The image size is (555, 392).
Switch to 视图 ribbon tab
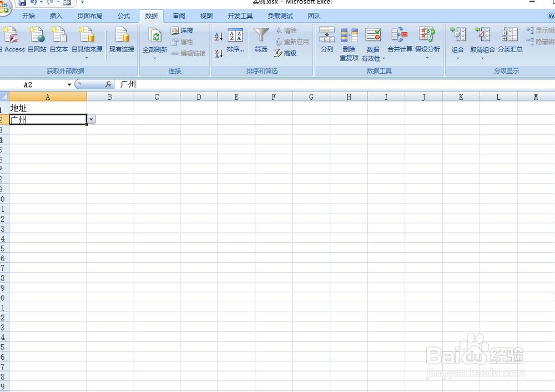206,16
